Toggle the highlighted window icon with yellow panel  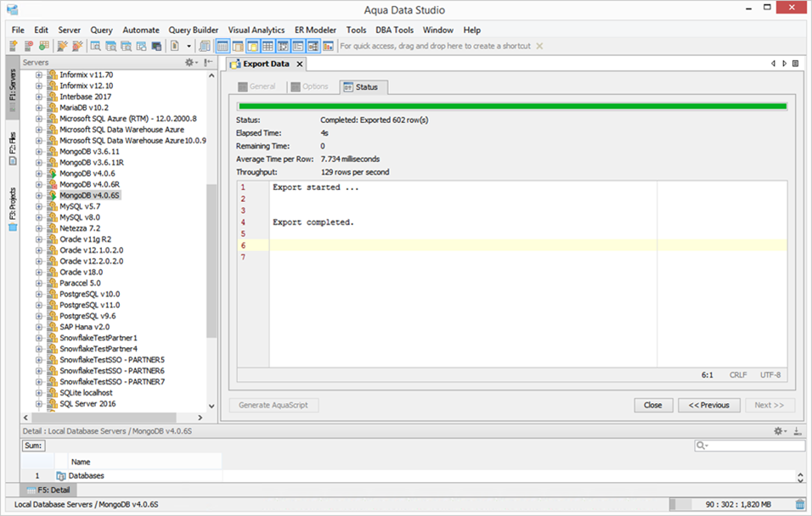(253, 46)
